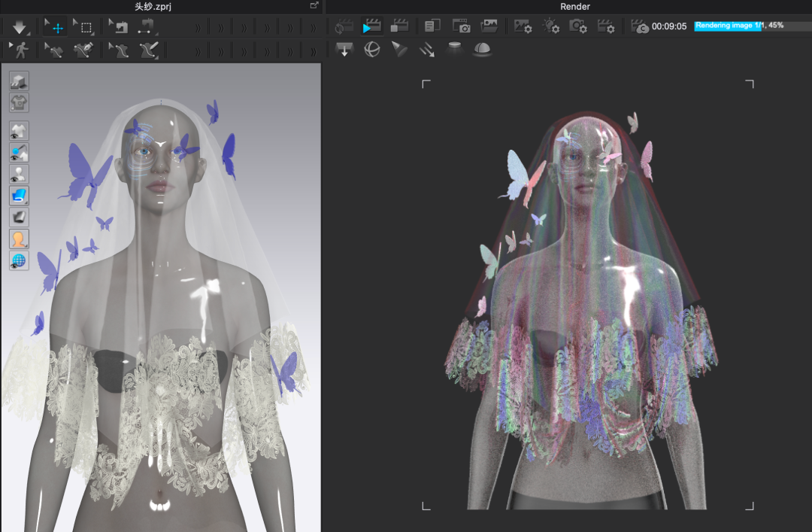
Task: Toggle Show Garment eye-shirt icon
Action: (19, 131)
